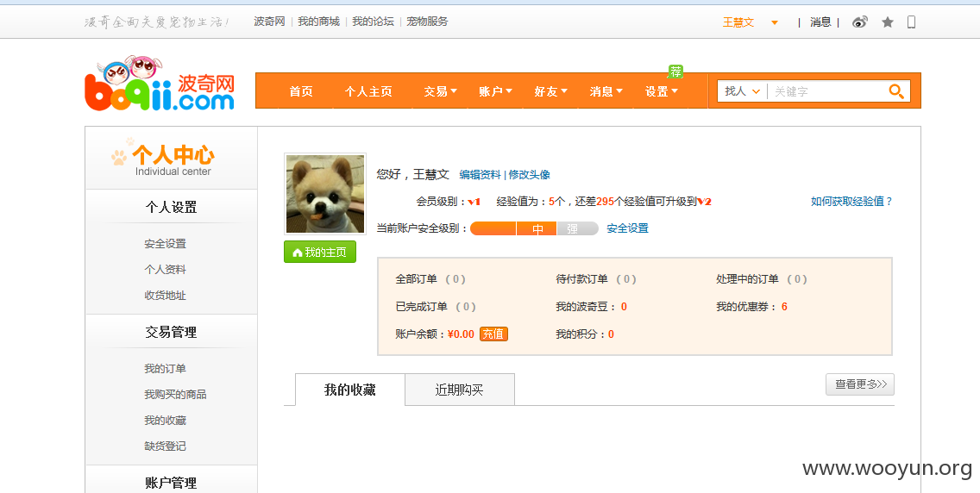Click 消息 in the top bar
Screen dimensions: 980x493
tap(820, 22)
